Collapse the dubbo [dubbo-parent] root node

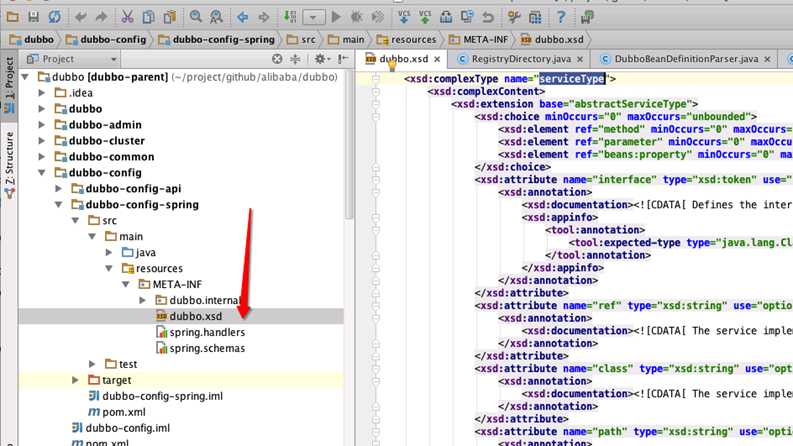[x=25, y=77]
